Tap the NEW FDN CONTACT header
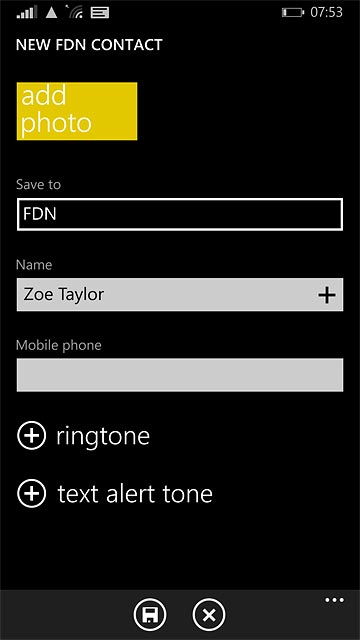360x640 pixels. coord(89,45)
